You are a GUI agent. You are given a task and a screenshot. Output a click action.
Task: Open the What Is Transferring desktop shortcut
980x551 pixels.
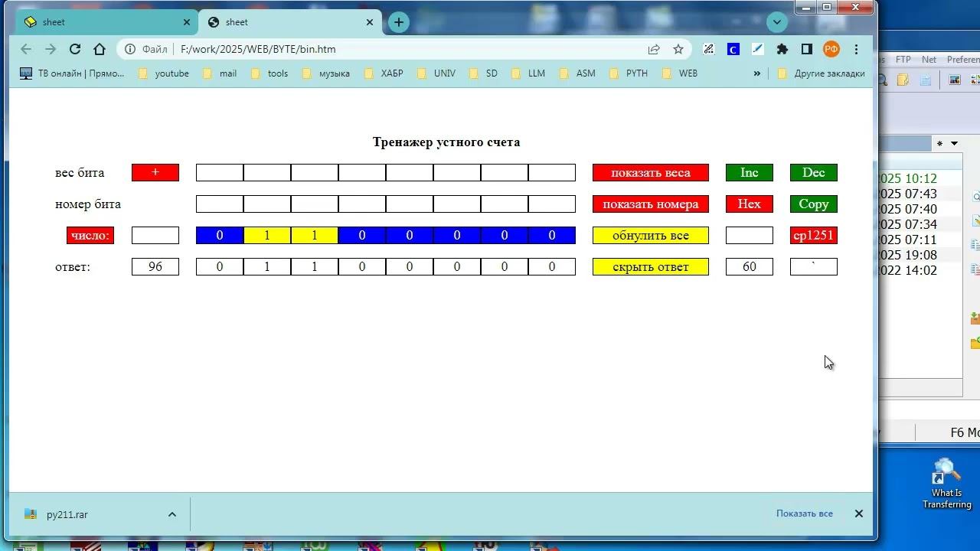tap(947, 484)
